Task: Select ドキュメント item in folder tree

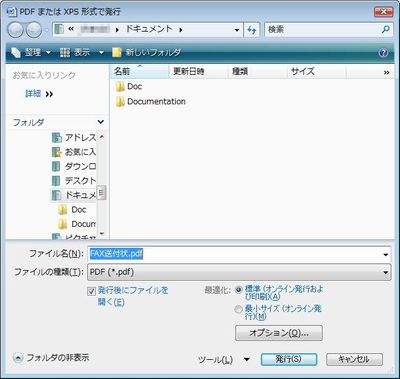Action: coord(74,195)
